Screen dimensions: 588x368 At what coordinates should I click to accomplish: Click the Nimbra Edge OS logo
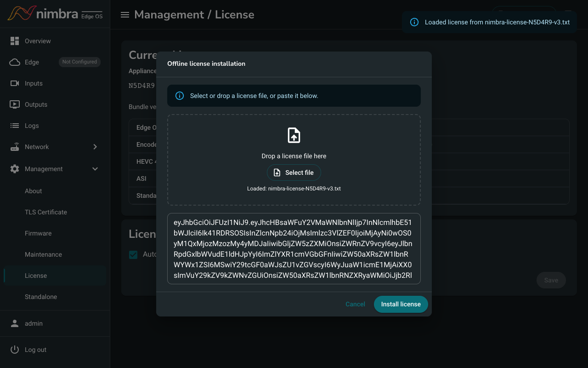[55, 14]
